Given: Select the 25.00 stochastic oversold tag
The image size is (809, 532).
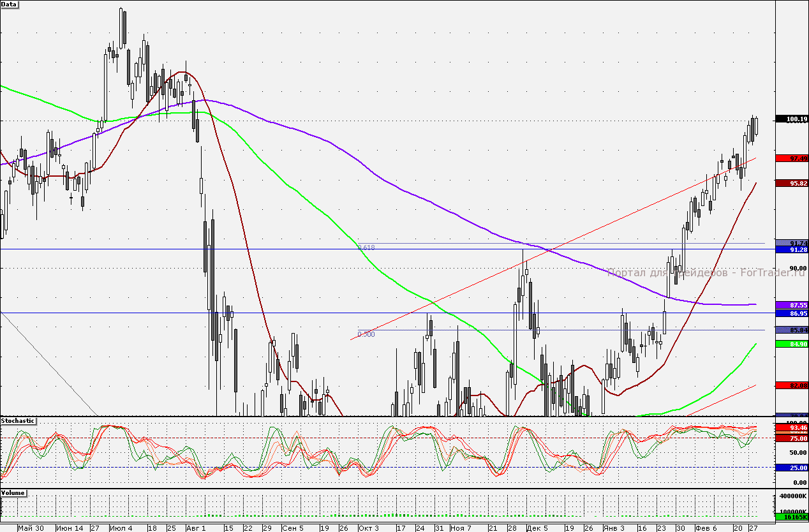Looking at the screenshot, I should [x=791, y=468].
